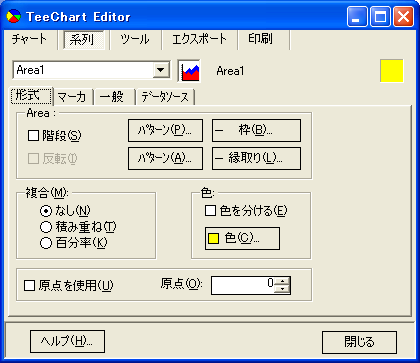Click the Area series chart type icon
This screenshot has width=420, height=363.
[x=190, y=70]
